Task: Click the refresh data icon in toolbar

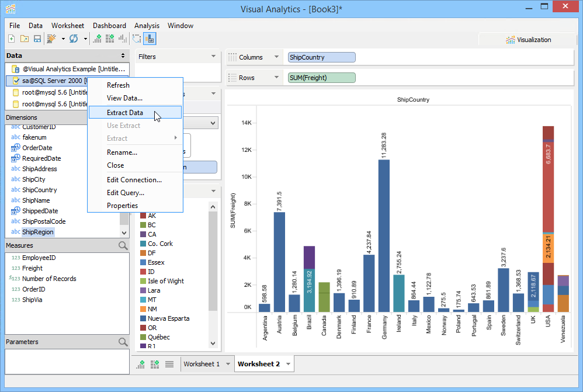Action: pyautogui.click(x=74, y=39)
